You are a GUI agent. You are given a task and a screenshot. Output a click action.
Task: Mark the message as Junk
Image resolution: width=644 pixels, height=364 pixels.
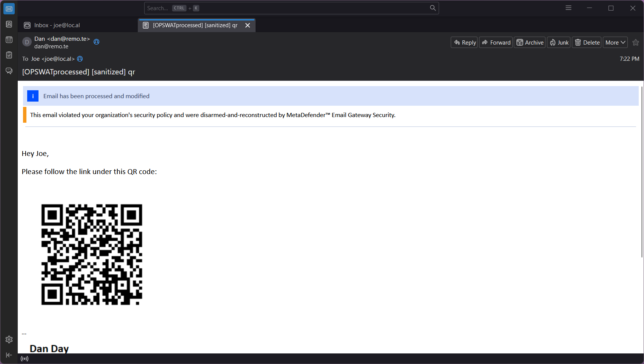click(x=559, y=42)
